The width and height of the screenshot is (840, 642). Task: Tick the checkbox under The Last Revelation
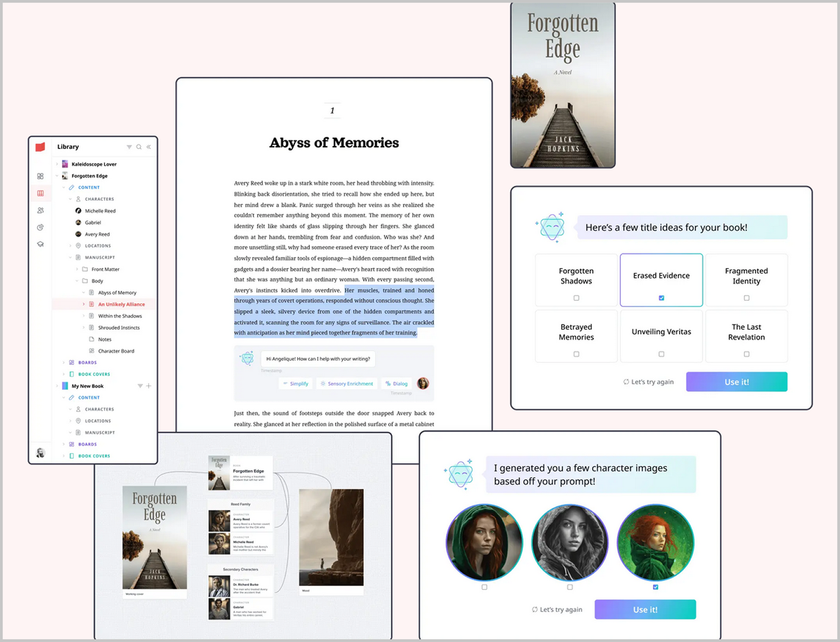point(746,354)
